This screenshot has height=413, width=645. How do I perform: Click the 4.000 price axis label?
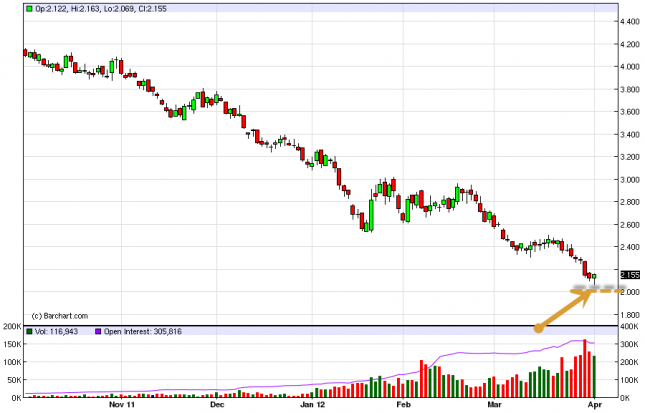click(x=630, y=67)
